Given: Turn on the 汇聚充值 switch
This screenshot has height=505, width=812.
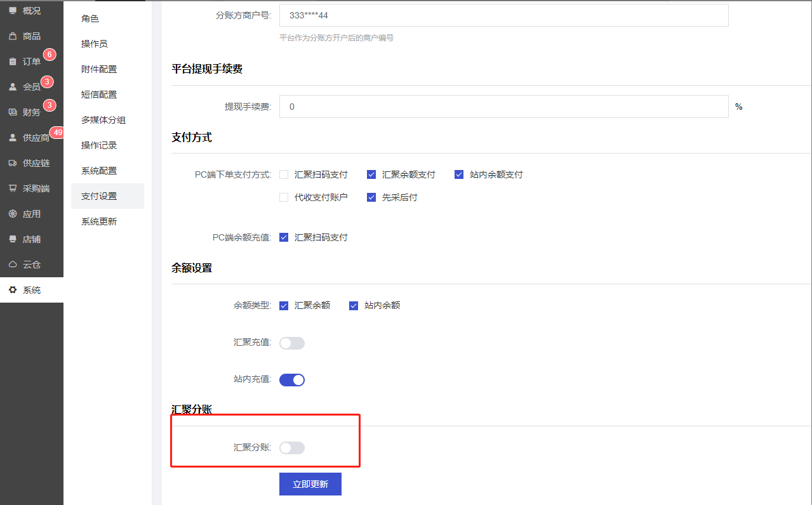Looking at the screenshot, I should click(292, 343).
